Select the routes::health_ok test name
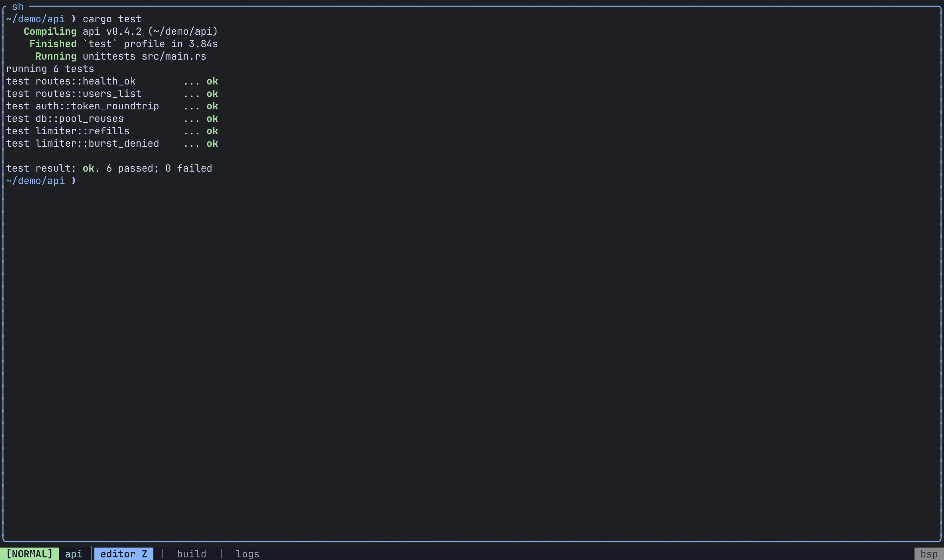The image size is (944, 560). coord(85,81)
